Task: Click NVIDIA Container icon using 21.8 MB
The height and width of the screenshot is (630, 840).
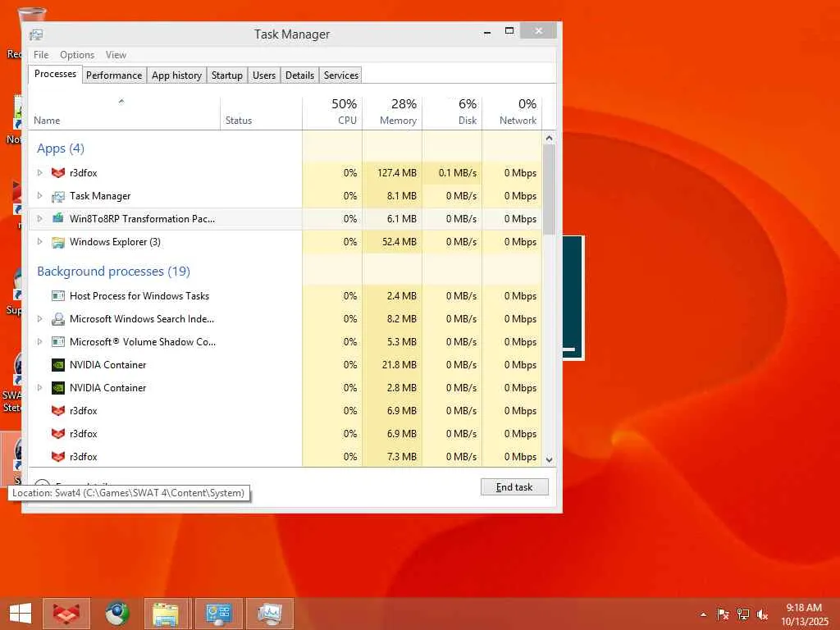Action: pyautogui.click(x=58, y=365)
